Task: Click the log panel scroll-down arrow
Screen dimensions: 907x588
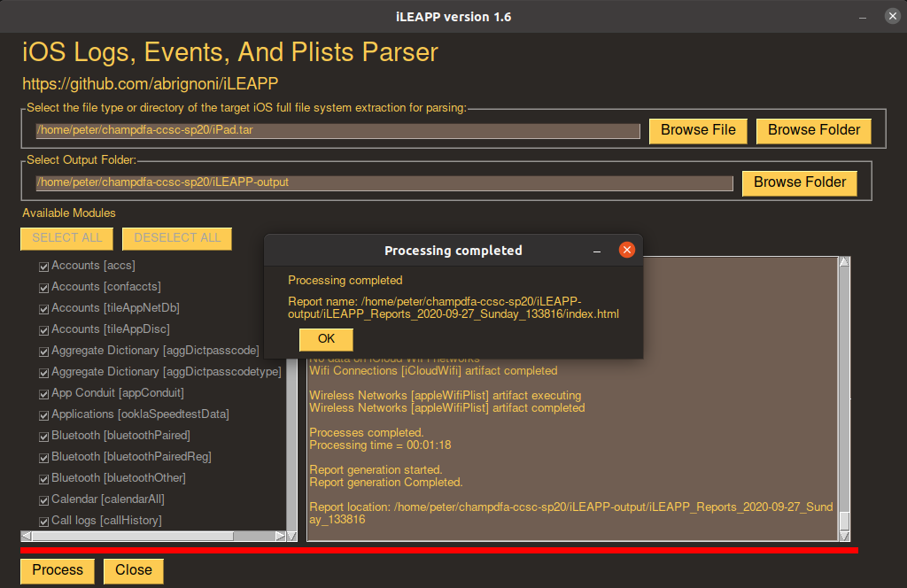Action: pyautogui.click(x=844, y=536)
